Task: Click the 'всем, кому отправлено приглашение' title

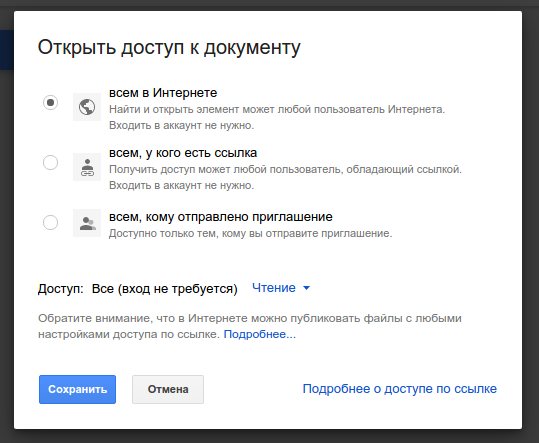Action: (221, 217)
